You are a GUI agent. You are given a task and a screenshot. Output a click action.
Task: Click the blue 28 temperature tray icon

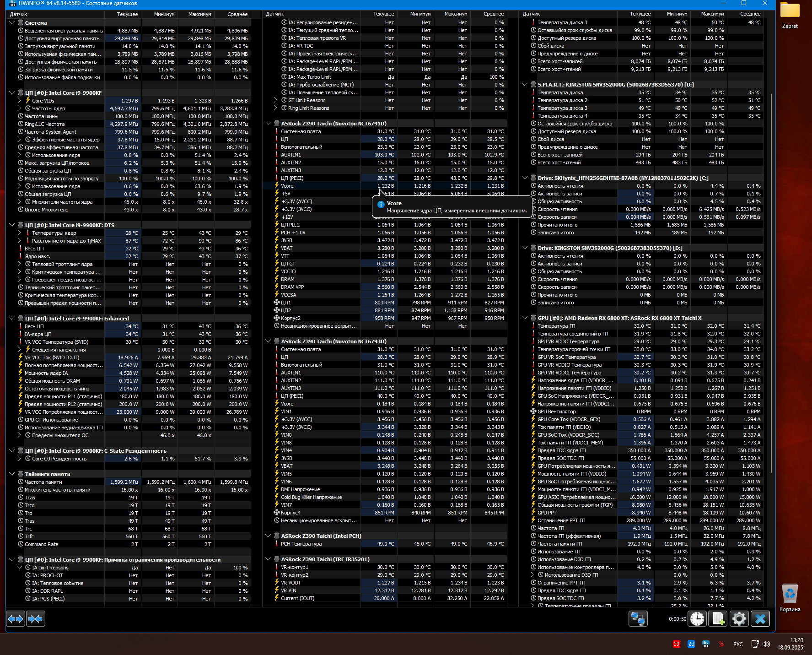(691, 644)
